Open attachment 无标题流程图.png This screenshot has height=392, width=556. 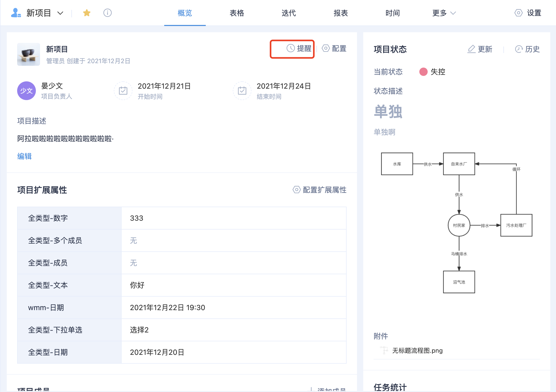point(417,350)
